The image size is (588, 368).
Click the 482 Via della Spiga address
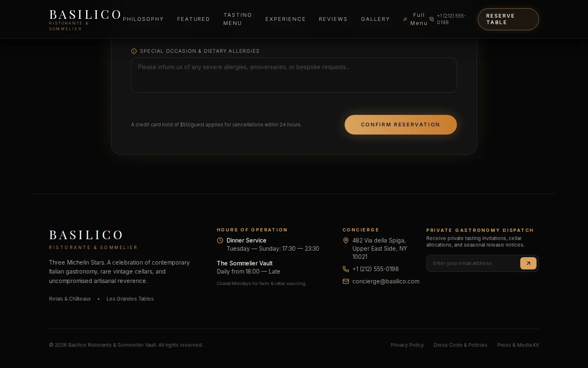pos(380,249)
